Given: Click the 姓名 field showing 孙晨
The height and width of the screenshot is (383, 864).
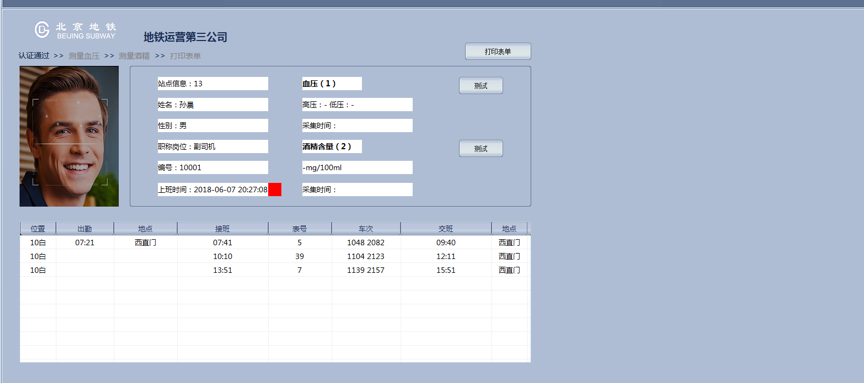Looking at the screenshot, I should 213,105.
